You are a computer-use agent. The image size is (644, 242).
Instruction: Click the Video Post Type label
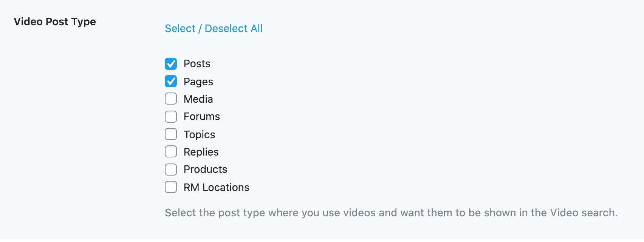click(x=55, y=22)
